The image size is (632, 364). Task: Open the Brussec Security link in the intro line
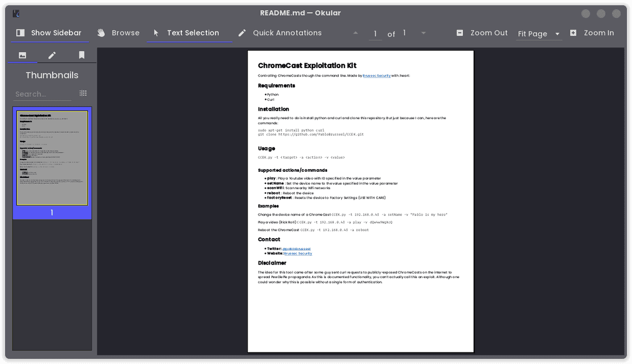point(377,76)
